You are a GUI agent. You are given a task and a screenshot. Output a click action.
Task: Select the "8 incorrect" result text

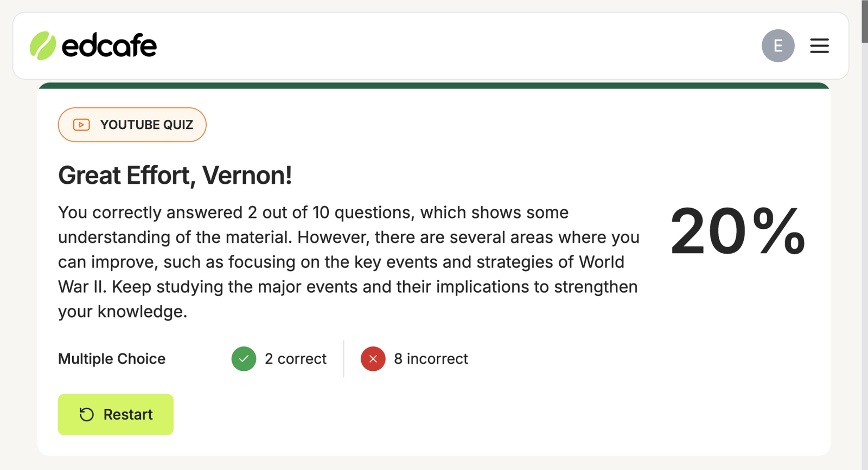tap(431, 359)
